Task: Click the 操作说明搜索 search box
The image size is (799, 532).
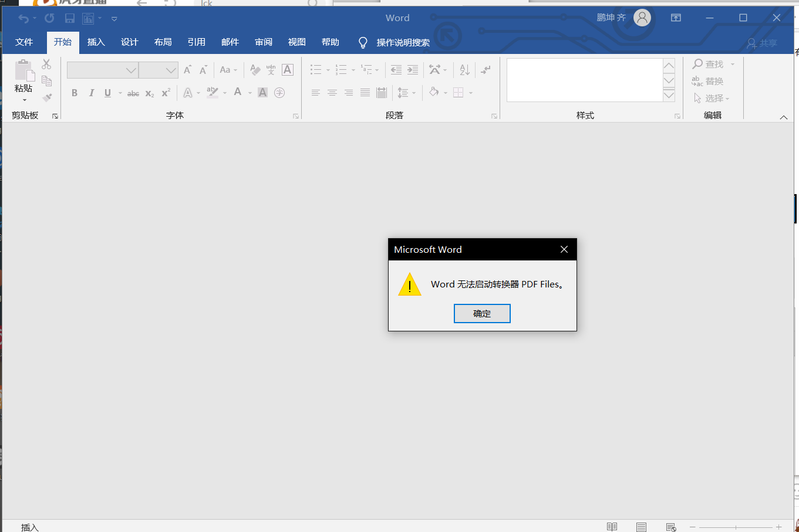Action: click(x=403, y=42)
